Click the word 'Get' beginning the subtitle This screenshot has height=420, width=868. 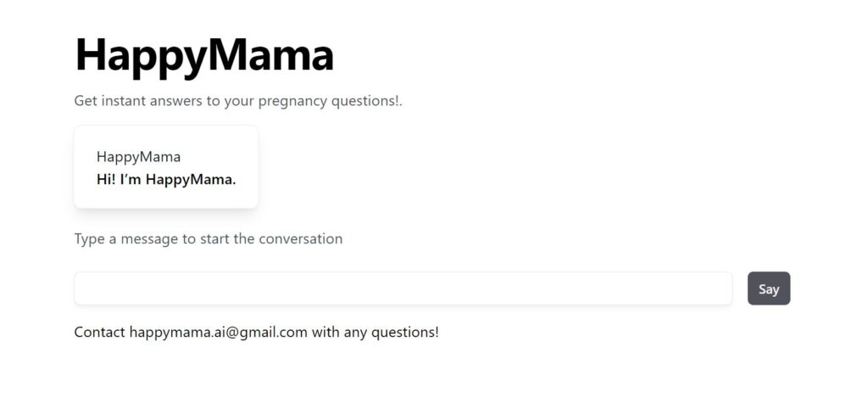pos(86,101)
